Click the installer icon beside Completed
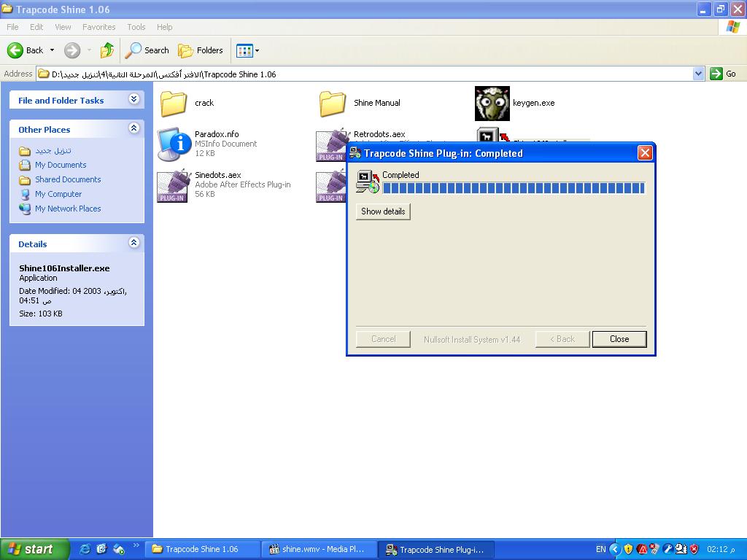 [x=368, y=182]
